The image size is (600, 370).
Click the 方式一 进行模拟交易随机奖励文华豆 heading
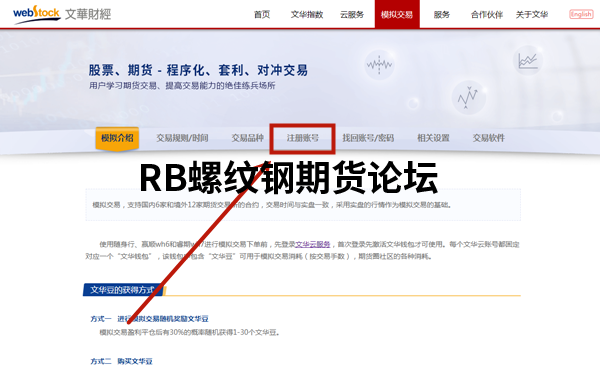click(x=150, y=319)
